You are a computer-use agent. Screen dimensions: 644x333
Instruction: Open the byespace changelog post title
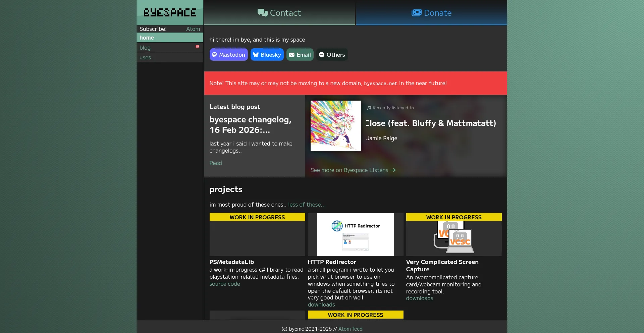point(251,125)
